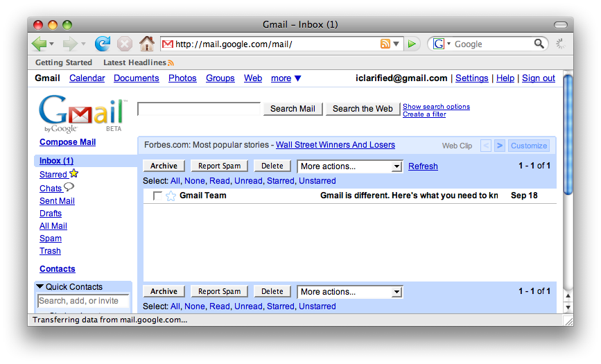Viewport: 601px width, 364px height.
Task: Open the Web tab
Action: (253, 78)
